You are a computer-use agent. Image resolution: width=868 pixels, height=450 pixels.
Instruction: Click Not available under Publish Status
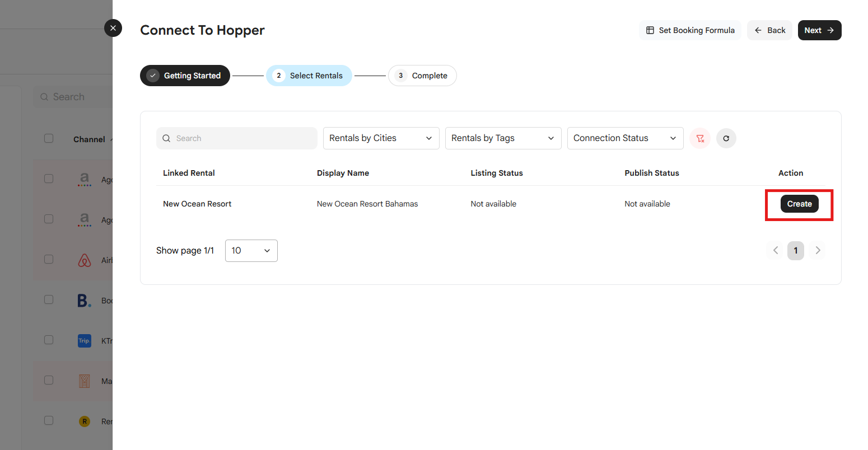click(647, 204)
